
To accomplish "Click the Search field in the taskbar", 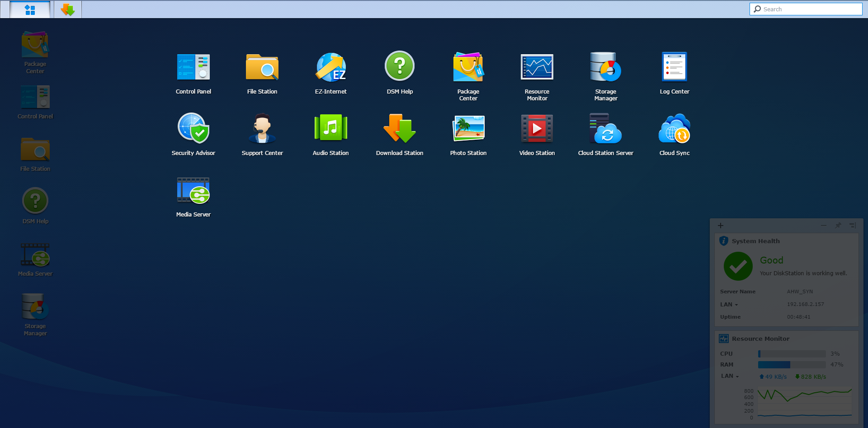I will pyautogui.click(x=806, y=9).
